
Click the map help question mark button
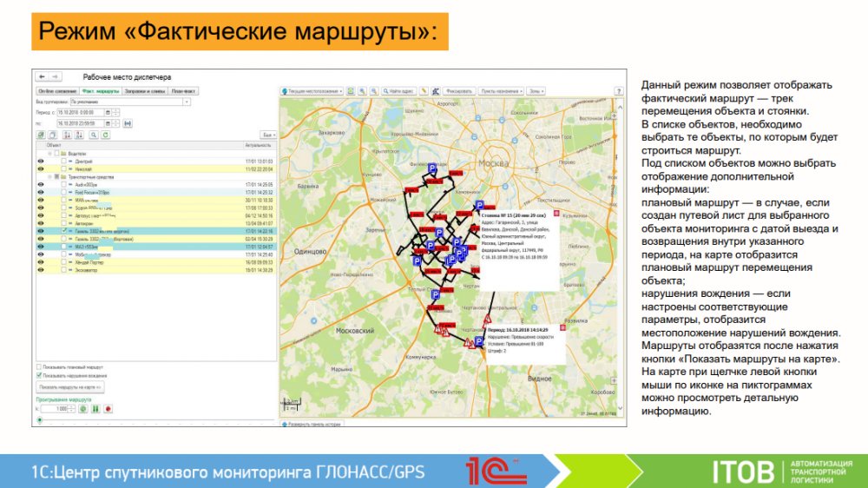(619, 90)
